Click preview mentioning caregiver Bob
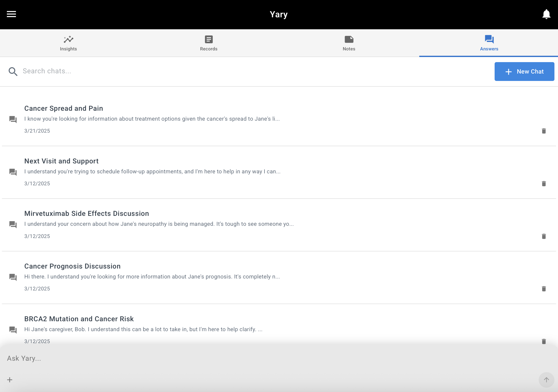This screenshot has height=392, width=558. pos(143,329)
